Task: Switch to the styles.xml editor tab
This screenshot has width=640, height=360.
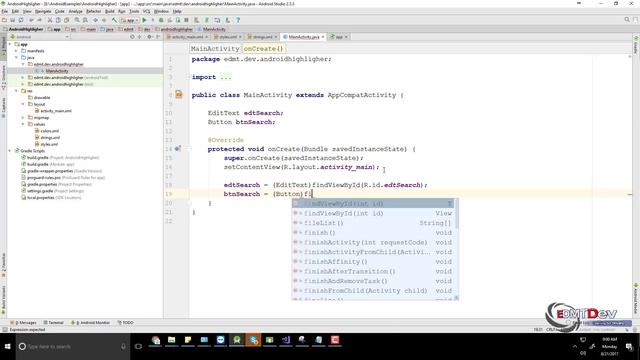Action: point(228,37)
